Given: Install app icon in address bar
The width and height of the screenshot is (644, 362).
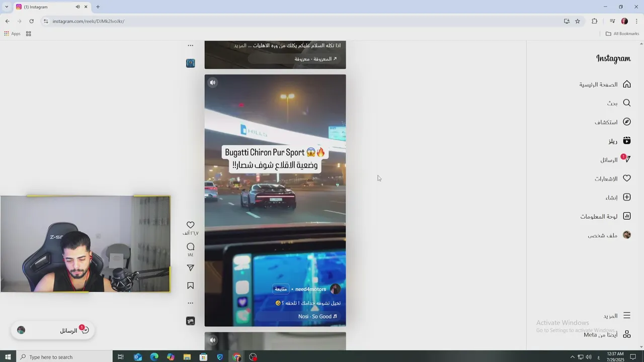Looking at the screenshot, I should (x=567, y=21).
